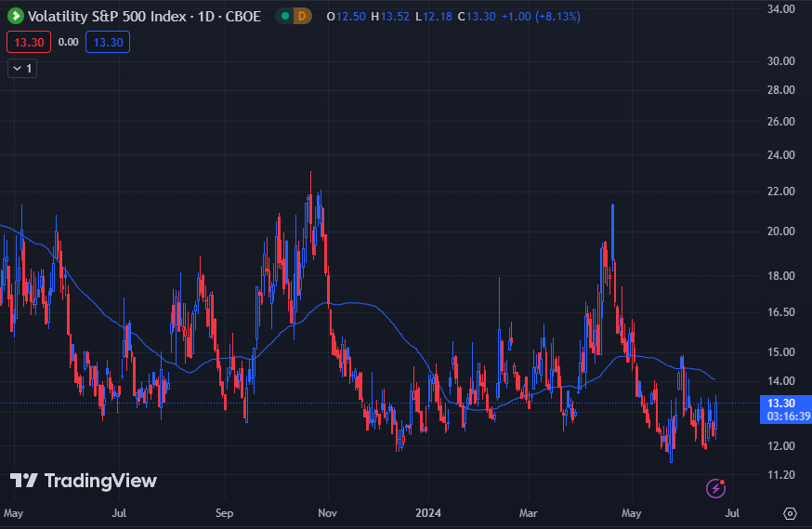Click the purple lightning bolt quick-action icon
The height and width of the screenshot is (529, 812).
tap(715, 488)
